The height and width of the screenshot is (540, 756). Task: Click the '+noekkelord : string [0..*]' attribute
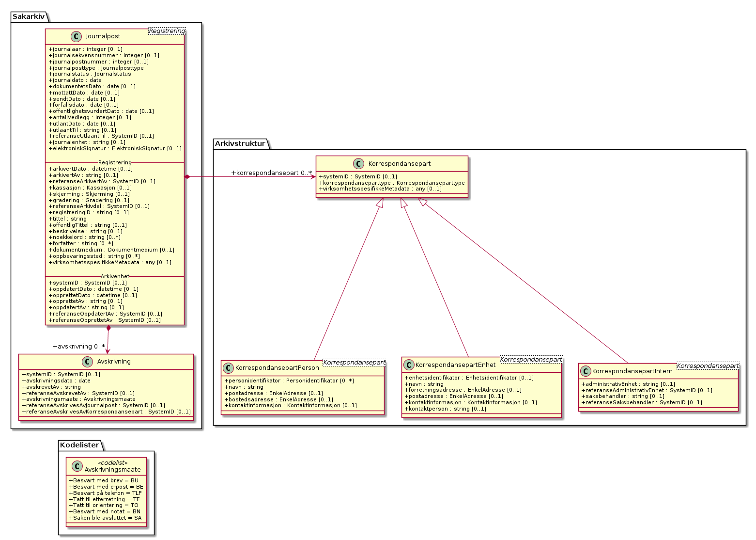click(x=85, y=238)
